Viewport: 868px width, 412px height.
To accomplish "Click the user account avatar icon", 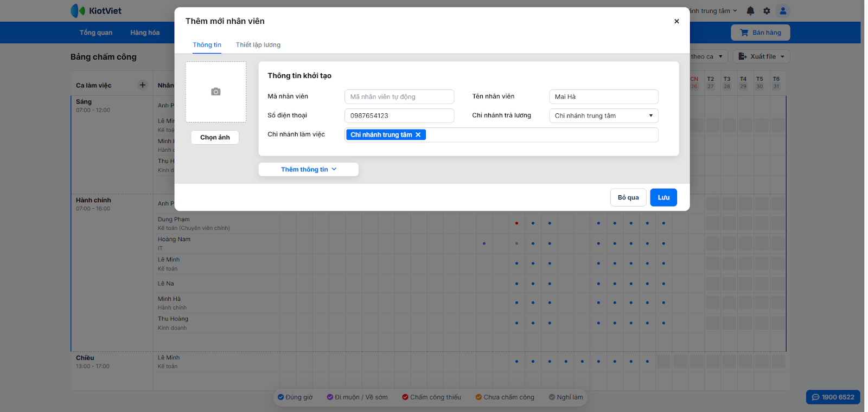I will [783, 11].
